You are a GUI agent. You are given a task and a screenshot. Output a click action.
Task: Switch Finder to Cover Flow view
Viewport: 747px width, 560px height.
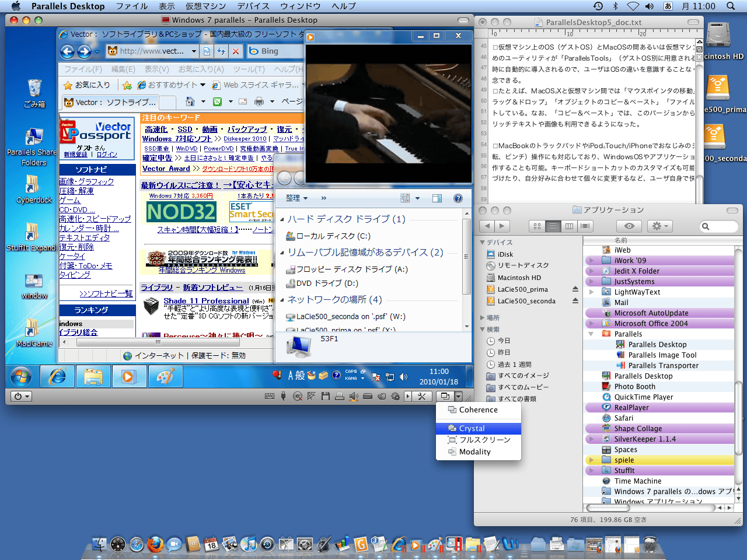[x=585, y=226]
